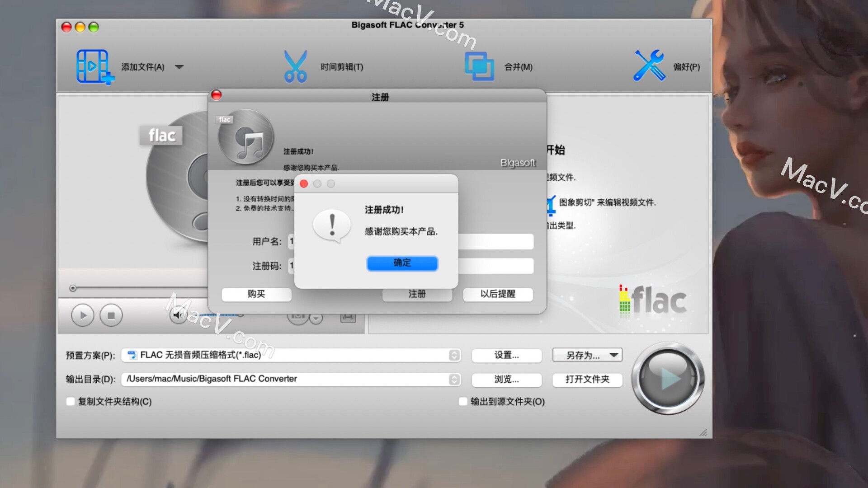
Task: Open the Add File dropdown arrow
Action: [x=179, y=67]
